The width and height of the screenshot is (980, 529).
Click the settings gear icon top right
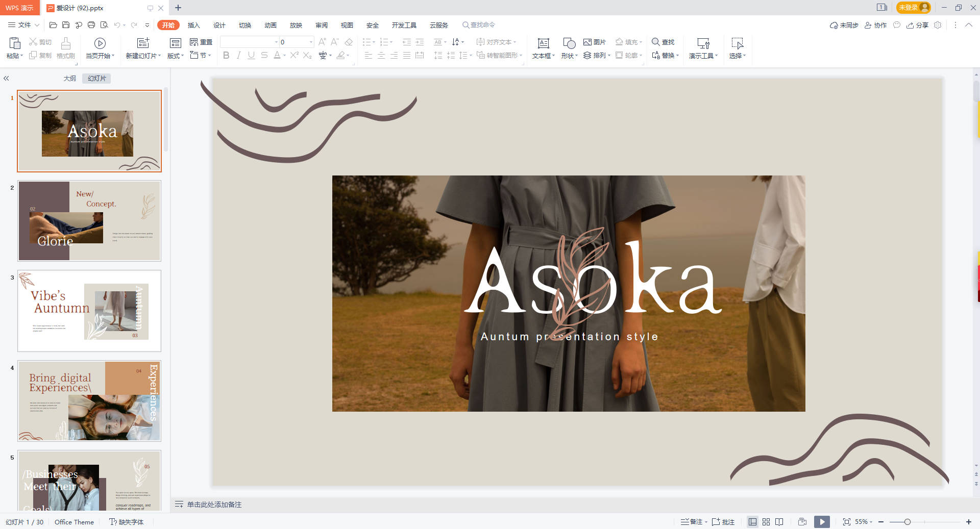coord(938,25)
